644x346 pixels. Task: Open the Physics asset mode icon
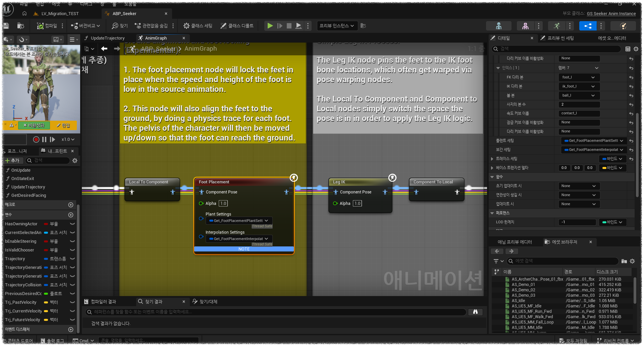[x=623, y=26]
